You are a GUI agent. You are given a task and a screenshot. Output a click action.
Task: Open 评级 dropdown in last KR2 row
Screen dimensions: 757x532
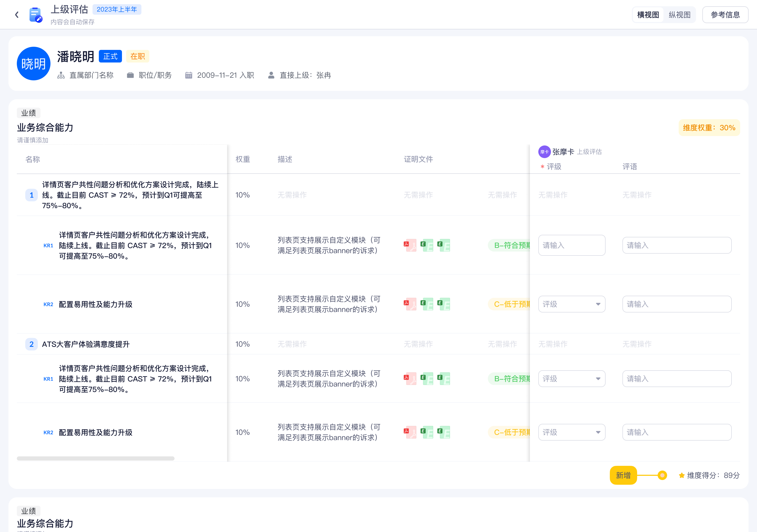[x=571, y=432]
